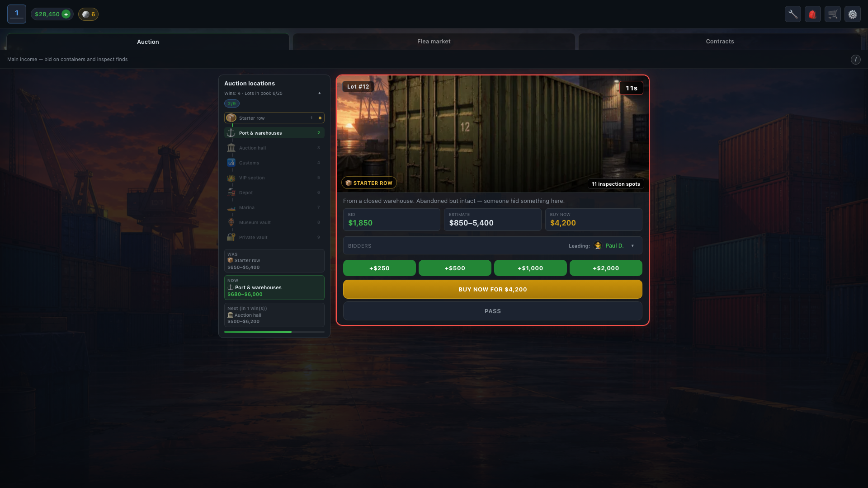
Task: Click 'Wins: 4 · Lots in pool' text
Action: pyautogui.click(x=253, y=94)
